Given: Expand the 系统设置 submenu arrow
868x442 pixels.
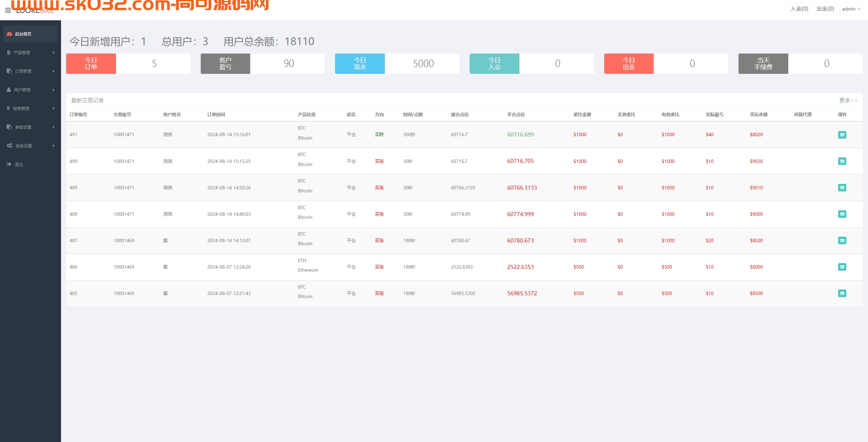Looking at the screenshot, I should [53, 146].
